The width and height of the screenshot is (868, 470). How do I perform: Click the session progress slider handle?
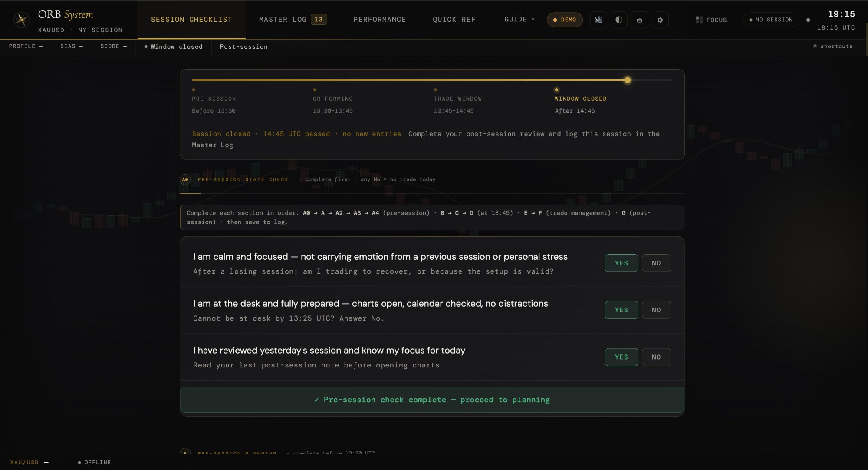point(628,80)
